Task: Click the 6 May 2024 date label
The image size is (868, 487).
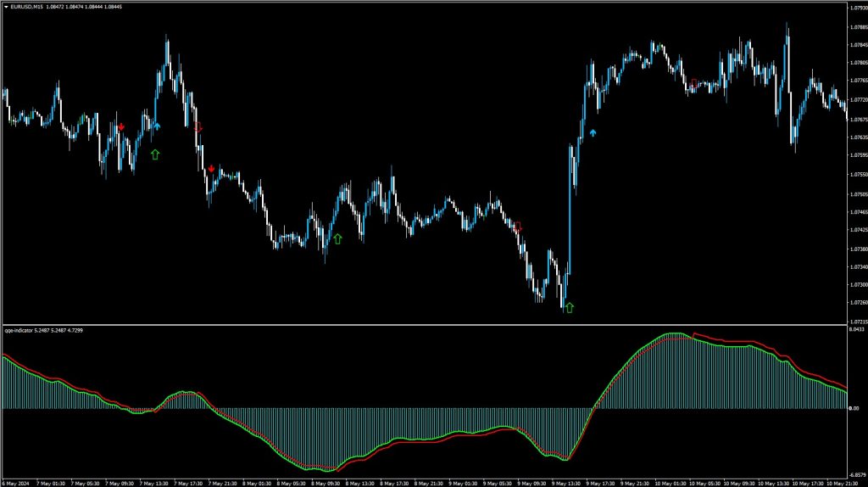Action: [x=16, y=482]
